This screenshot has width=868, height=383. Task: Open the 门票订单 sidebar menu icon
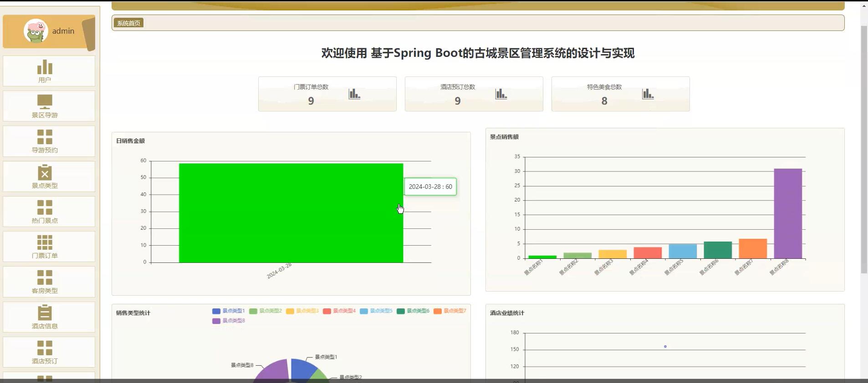point(45,242)
